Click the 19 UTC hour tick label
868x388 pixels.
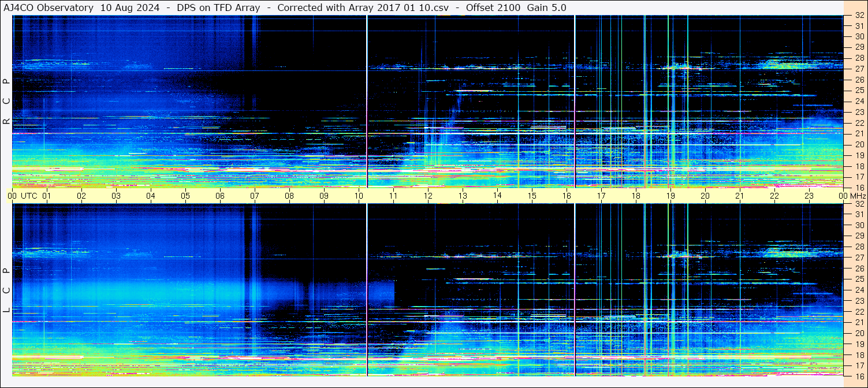pyautogui.click(x=670, y=196)
